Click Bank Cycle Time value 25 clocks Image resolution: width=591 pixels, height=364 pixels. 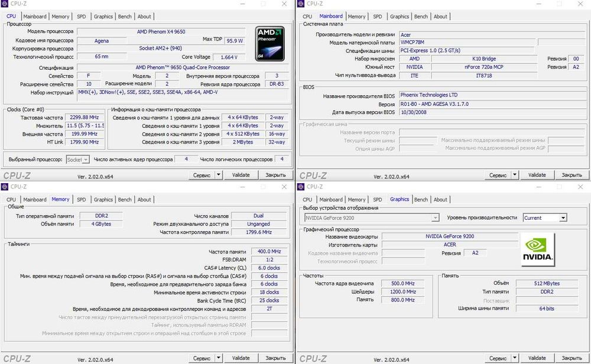(269, 301)
